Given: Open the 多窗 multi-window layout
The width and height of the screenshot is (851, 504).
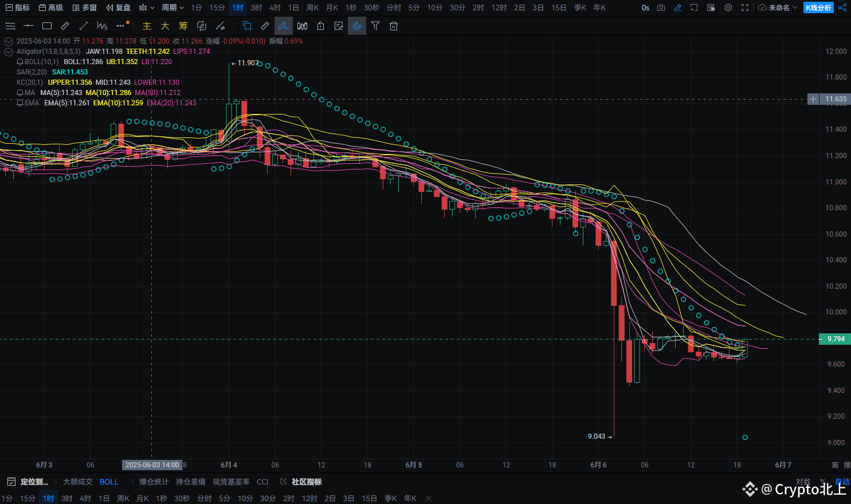Looking at the screenshot, I should click(84, 7).
